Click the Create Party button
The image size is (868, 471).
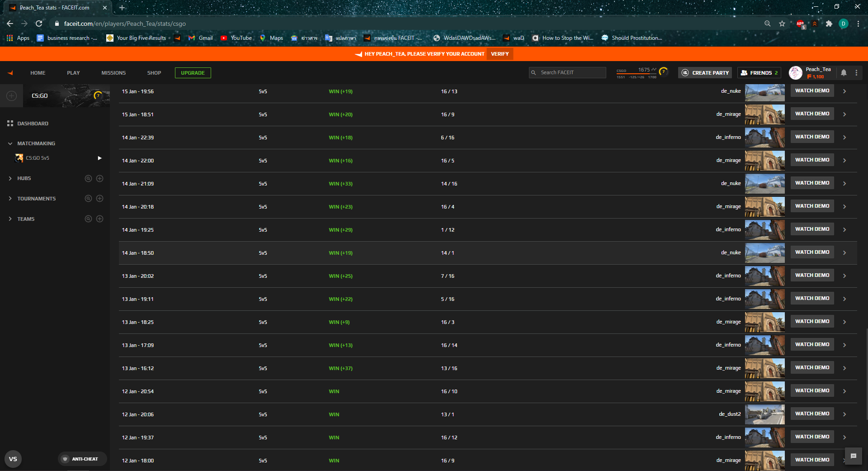(x=705, y=73)
